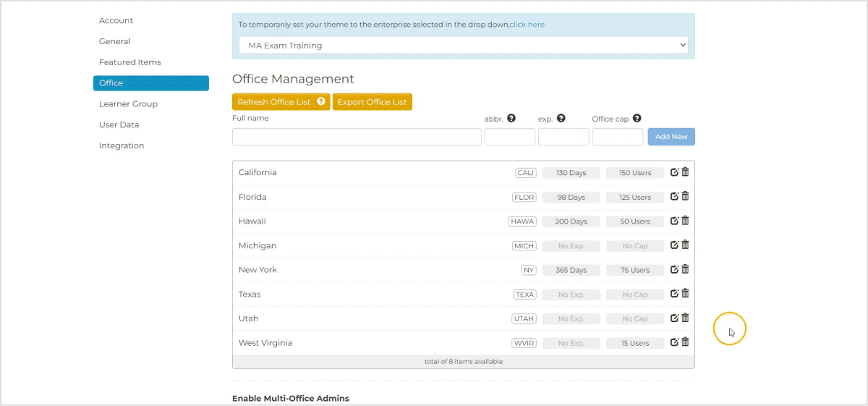Screen dimensions: 868x406
Task: Click the help icon beside exp. label
Action: click(x=561, y=119)
